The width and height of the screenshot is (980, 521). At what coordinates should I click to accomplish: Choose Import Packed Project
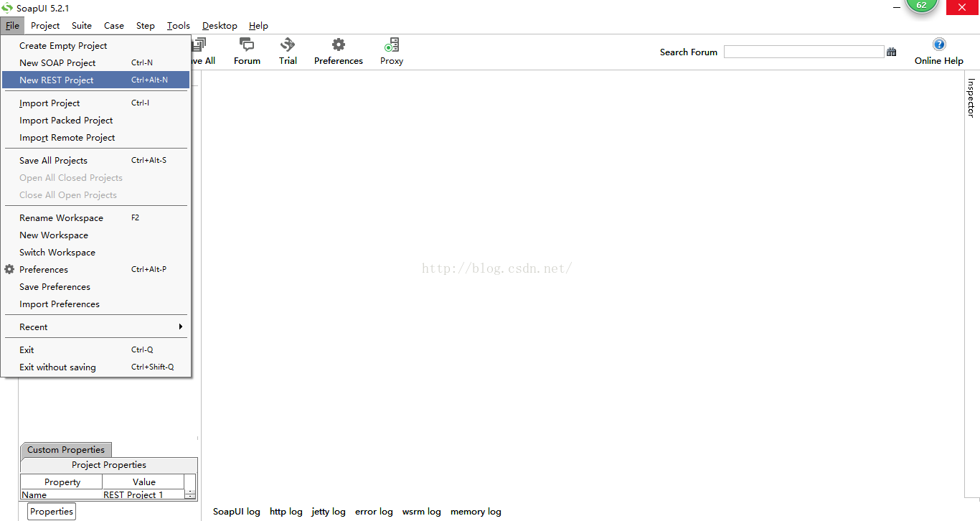click(95, 120)
